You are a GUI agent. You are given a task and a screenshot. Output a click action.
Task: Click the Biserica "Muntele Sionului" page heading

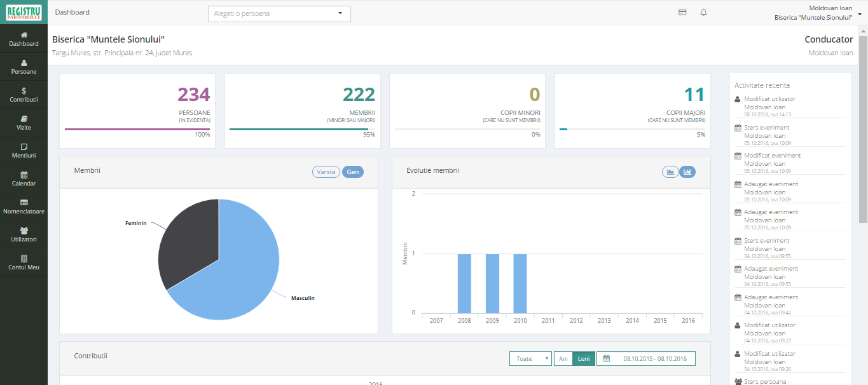(108, 39)
